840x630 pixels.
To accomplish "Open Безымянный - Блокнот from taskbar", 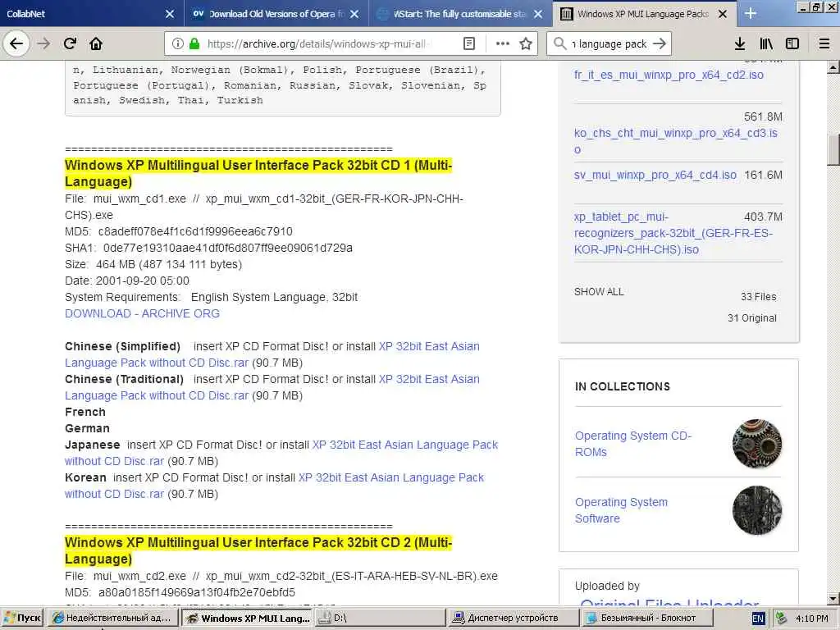I will (646, 619).
